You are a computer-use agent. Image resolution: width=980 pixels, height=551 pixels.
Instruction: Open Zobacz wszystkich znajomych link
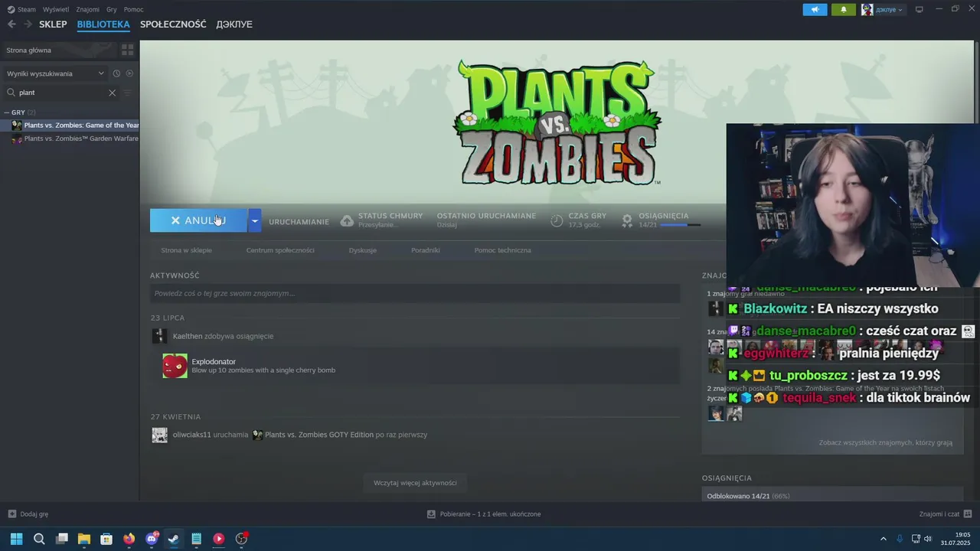pos(885,442)
